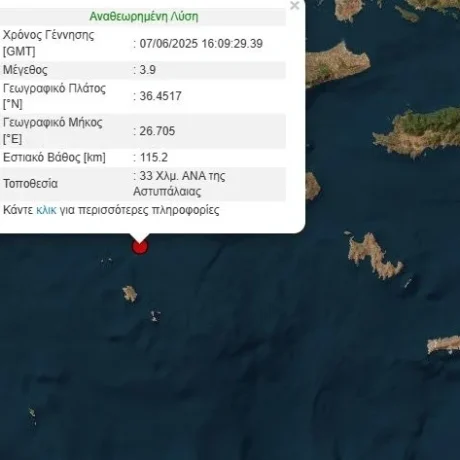This screenshot has height=460, width=460.
Task: Click the tiny islets just west of the red marker
Action: click(x=107, y=262)
